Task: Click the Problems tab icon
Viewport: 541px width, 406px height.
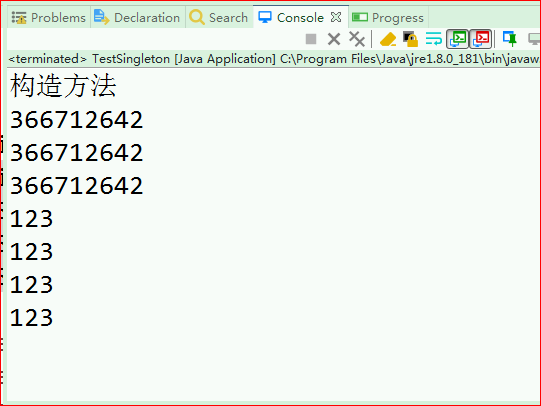Action: pos(19,17)
